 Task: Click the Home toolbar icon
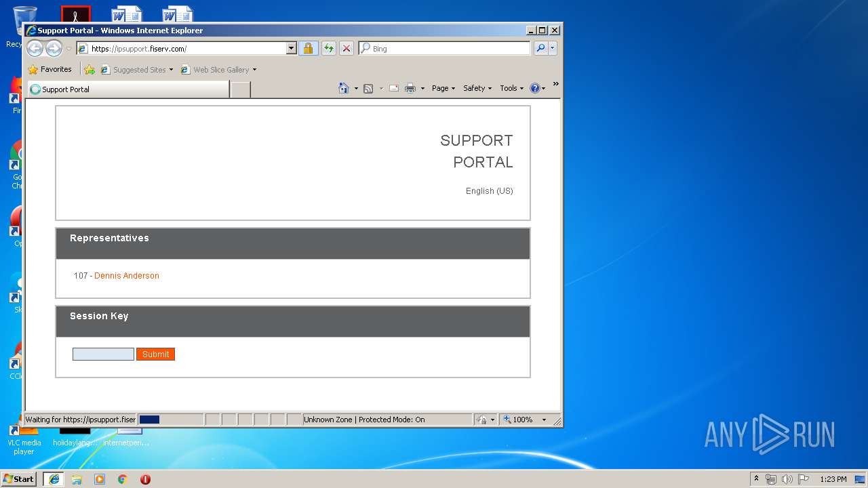344,88
